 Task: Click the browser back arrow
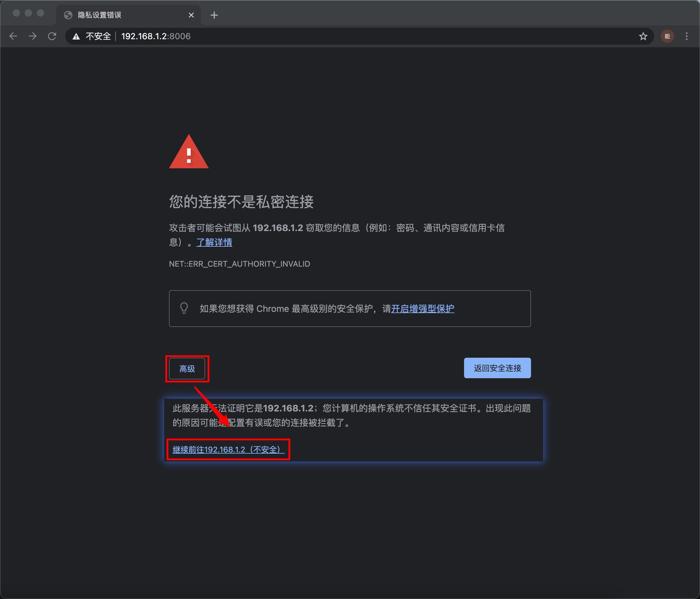point(13,36)
